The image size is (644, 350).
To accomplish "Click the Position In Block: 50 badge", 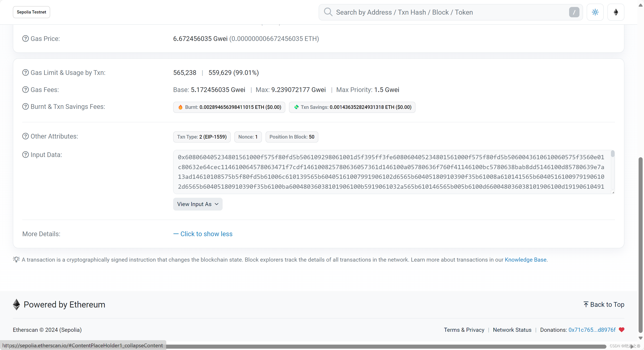I will 292,137.
